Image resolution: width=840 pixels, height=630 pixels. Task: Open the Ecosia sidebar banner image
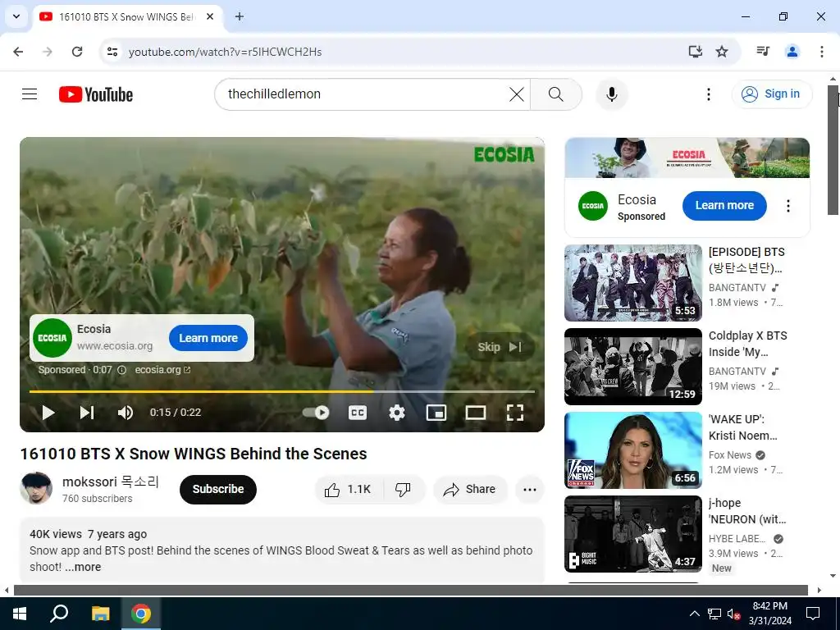(687, 157)
